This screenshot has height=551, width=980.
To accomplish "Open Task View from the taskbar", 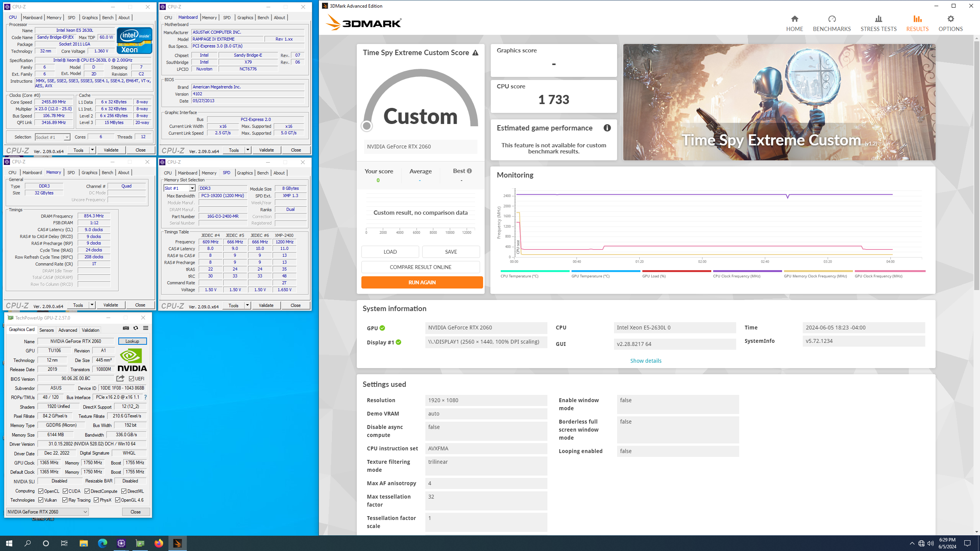I will pos(64,543).
